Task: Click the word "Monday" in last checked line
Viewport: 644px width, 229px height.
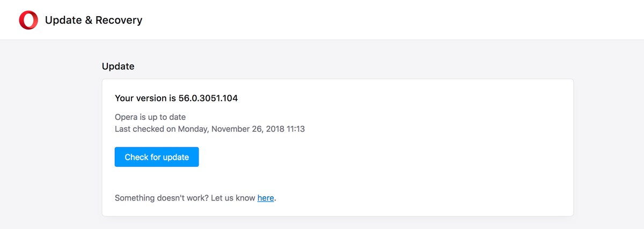Action: [194, 129]
